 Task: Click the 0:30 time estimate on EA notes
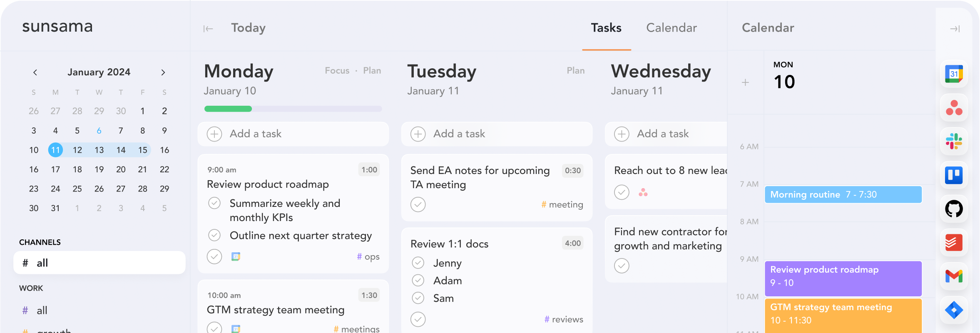(x=573, y=171)
